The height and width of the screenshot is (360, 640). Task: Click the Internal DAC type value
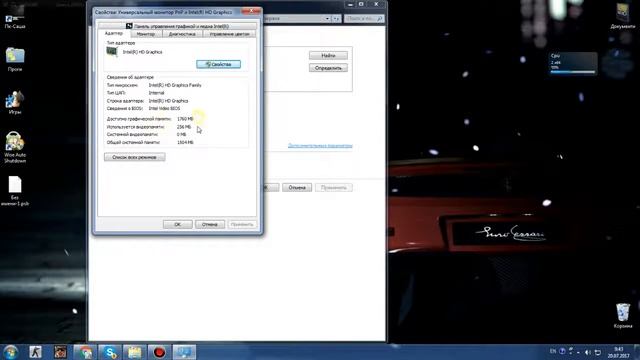(156, 93)
